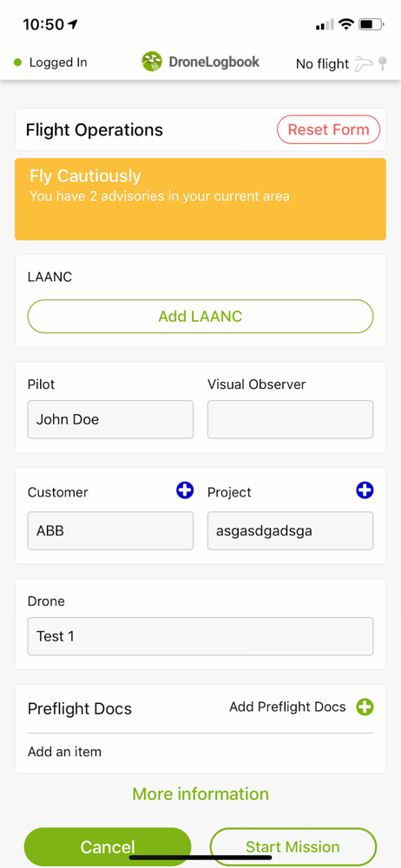The image size is (401, 868).
Task: Tap the Wi-Fi icon in status bar
Action: click(x=346, y=24)
